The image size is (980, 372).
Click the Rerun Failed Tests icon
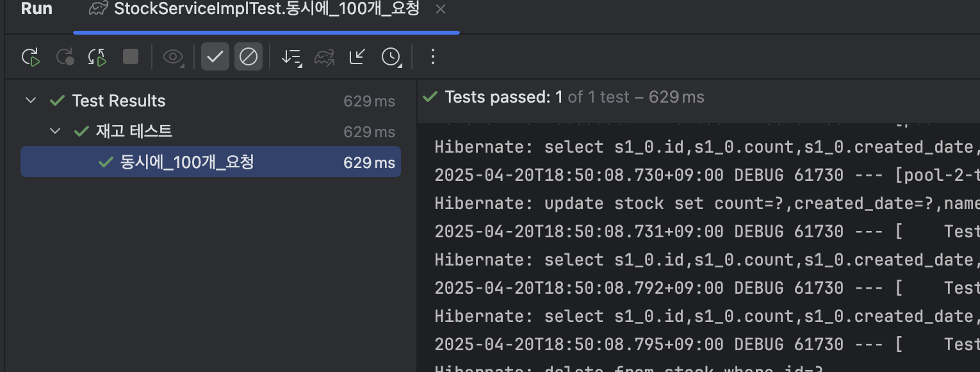click(x=65, y=57)
